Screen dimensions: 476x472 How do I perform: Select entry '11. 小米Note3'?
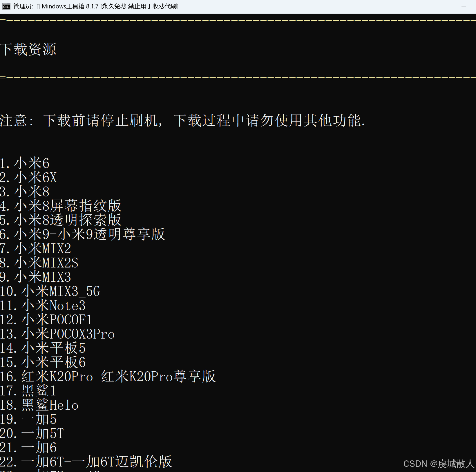coord(43,305)
